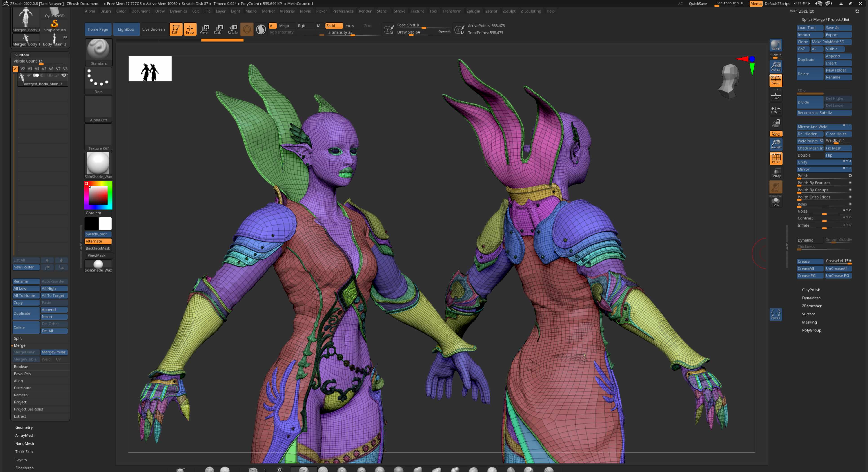868x472 pixels.
Task: Toggle Merged_Body_Main_2 subtool eye visibility
Action: 64,76
